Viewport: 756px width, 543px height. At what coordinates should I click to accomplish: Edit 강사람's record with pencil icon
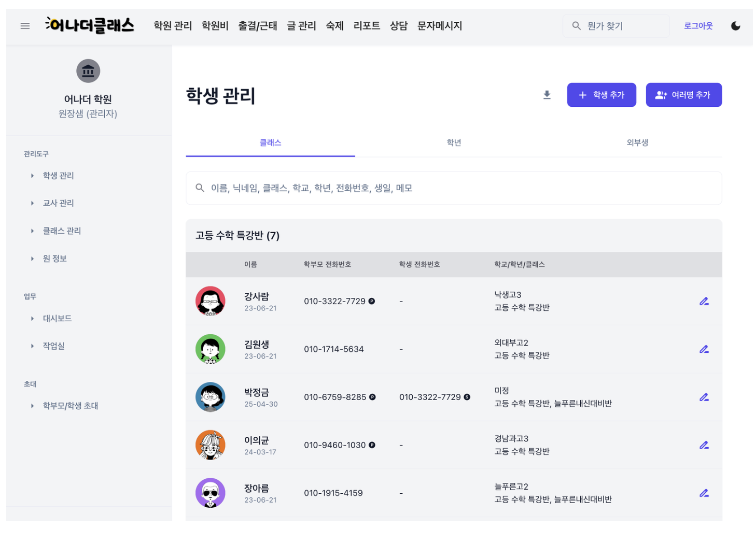(x=704, y=301)
